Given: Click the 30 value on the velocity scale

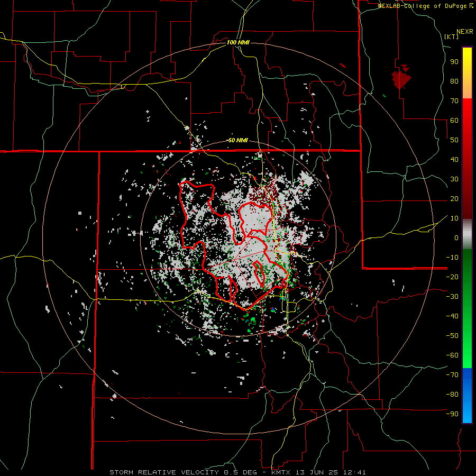Looking at the screenshot, I should pyautogui.click(x=454, y=179).
